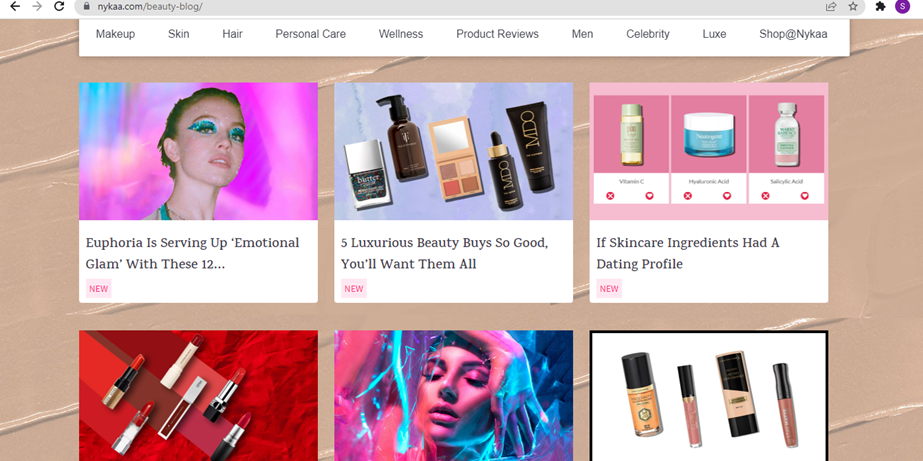Open the Skin menu item
Viewport: 923px width, 461px height.
coord(178,34)
